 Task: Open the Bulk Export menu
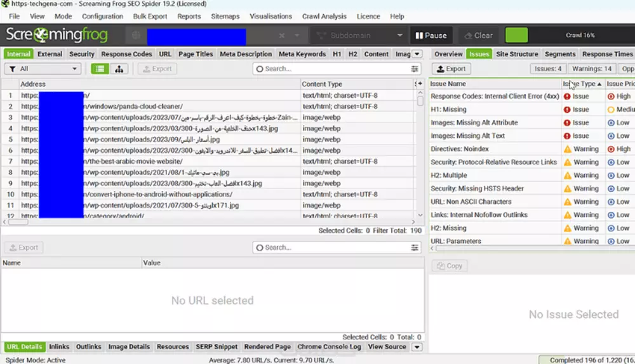point(150,16)
